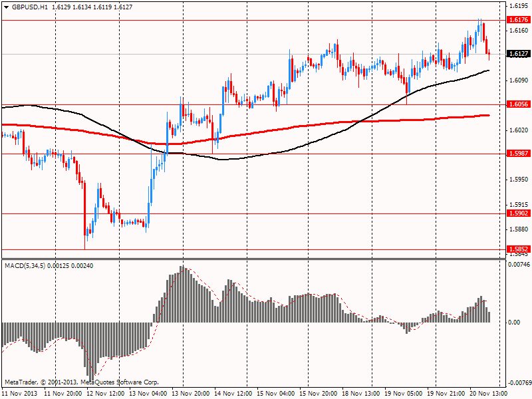Viewport: 532px width, 399px height.
Task: Click the 1.6176 red price label
Action: tap(519, 20)
